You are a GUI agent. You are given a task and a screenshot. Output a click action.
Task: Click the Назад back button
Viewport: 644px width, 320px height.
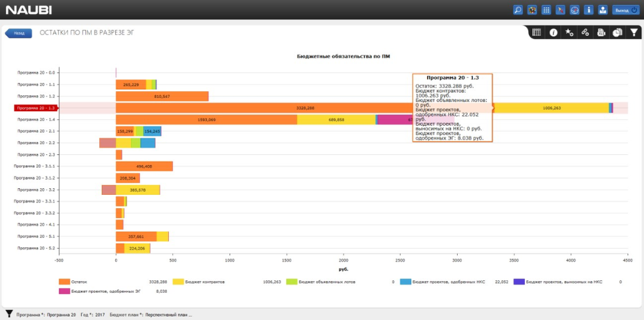[18, 33]
